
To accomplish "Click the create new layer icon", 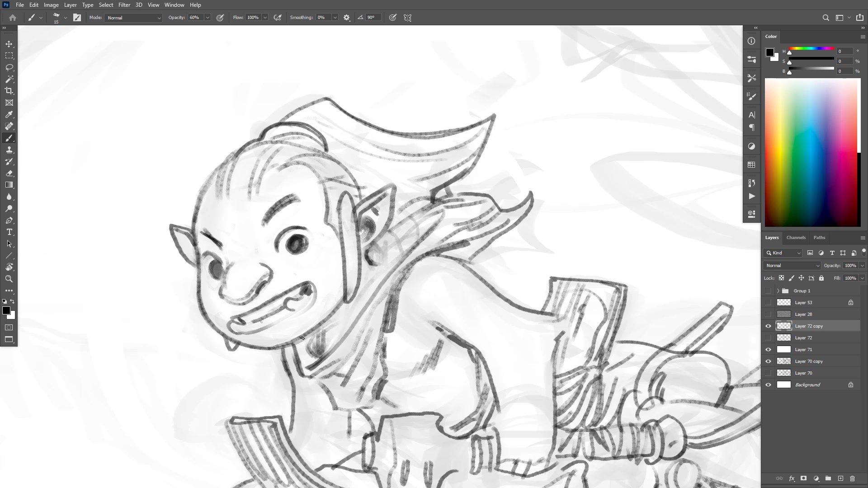I will coord(840,478).
